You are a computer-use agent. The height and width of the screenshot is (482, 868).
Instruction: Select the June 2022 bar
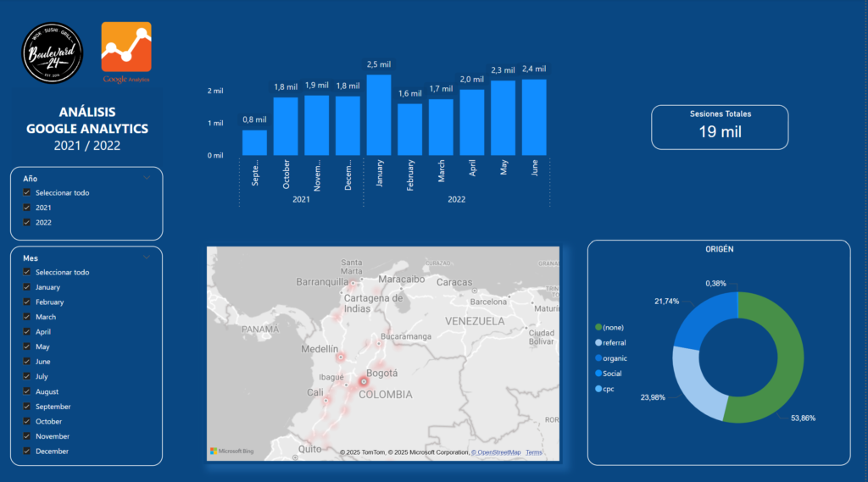coord(534,117)
